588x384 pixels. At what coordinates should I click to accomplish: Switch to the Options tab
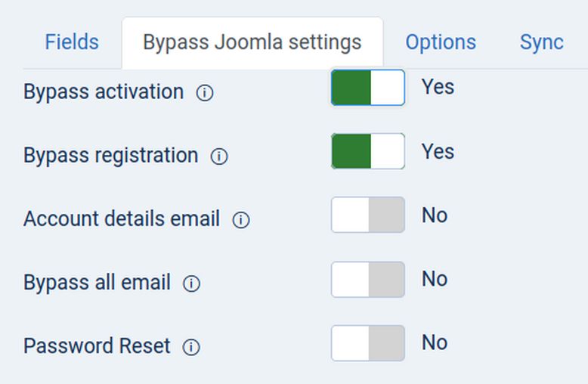click(441, 42)
